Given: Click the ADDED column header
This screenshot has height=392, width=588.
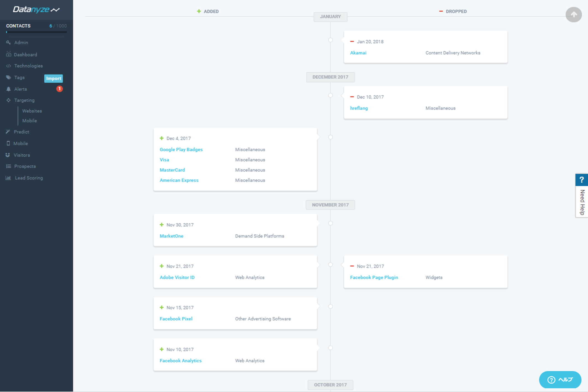Looking at the screenshot, I should click(208, 11).
